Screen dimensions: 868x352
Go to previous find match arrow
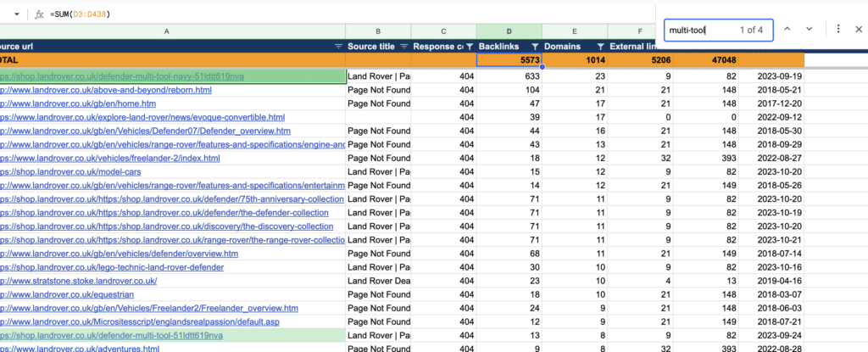pos(787,29)
